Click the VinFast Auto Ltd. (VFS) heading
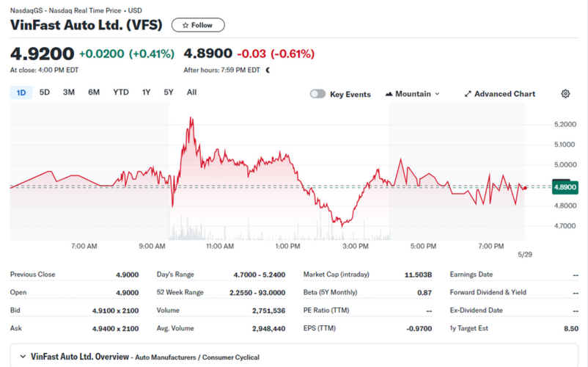 87,25
